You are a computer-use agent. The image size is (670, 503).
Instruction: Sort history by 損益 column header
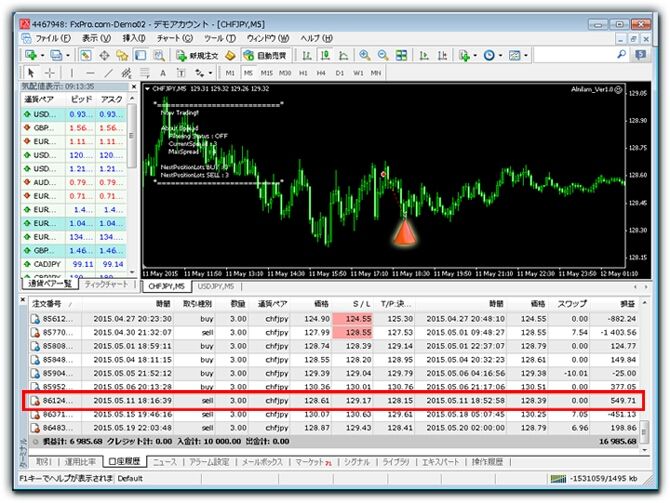pyautogui.click(x=614, y=304)
